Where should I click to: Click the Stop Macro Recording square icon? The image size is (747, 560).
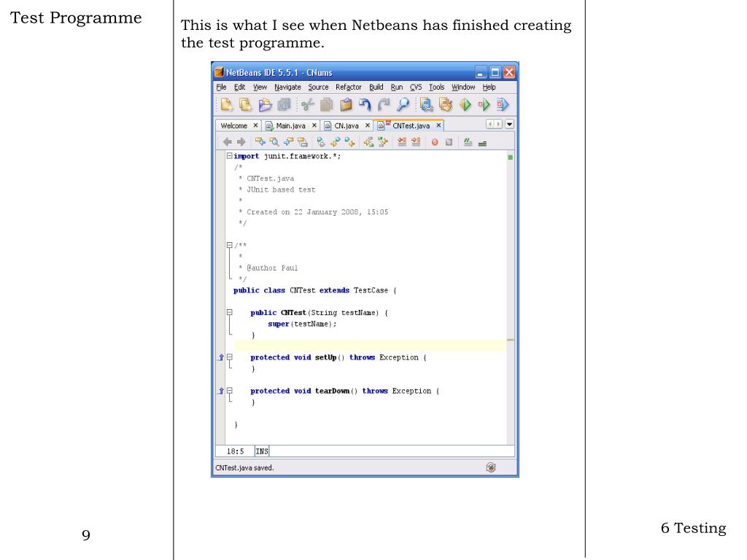449,142
